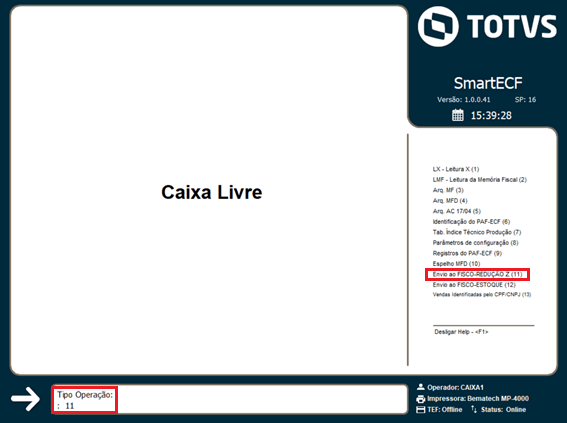
Task: Click Impressora: Bematech MP-4000 text
Action: pos(478,398)
